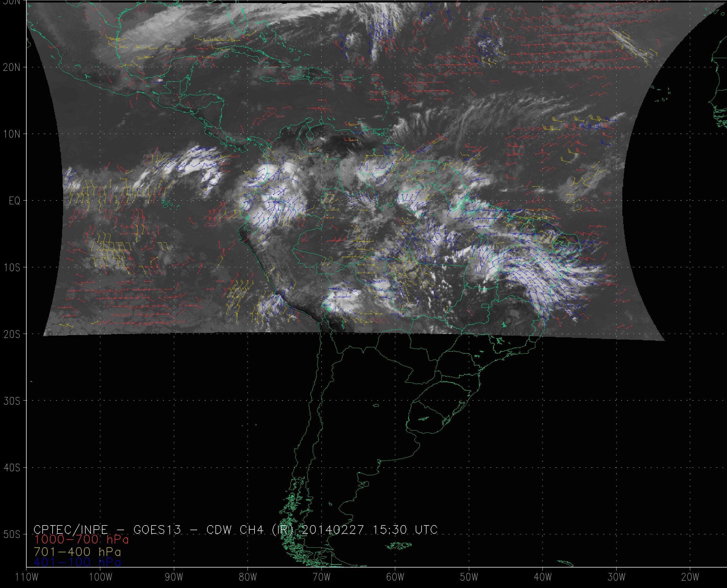
Task: Click the 20W longitude label
Action: 690,577
